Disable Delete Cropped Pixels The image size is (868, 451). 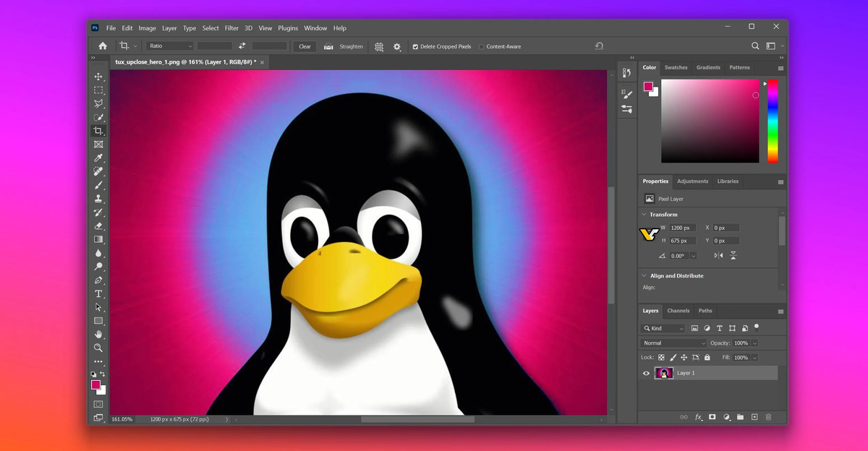coord(414,46)
